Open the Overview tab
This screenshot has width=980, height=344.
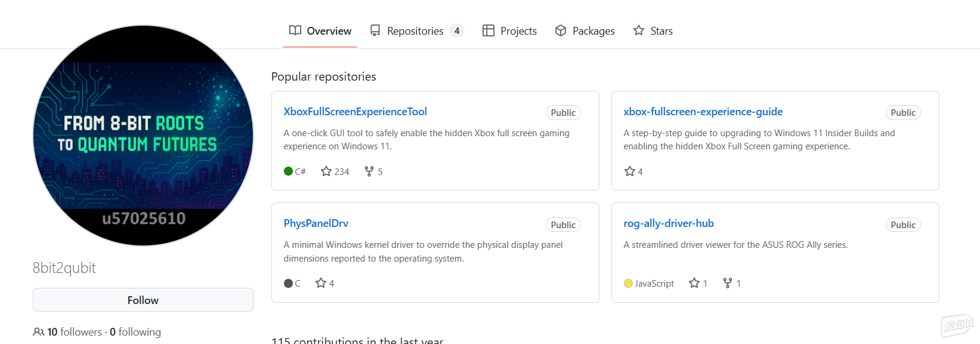320,30
